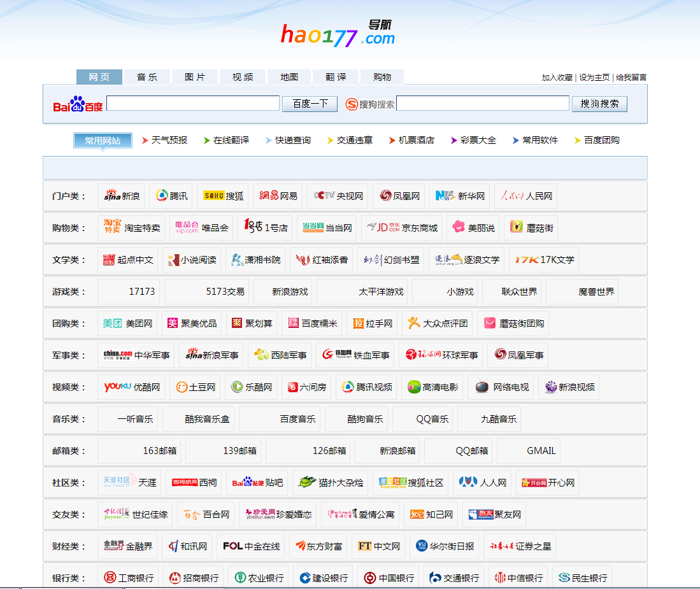Select the 常用网站 category tab
This screenshot has width=700, height=589.
[x=103, y=141]
